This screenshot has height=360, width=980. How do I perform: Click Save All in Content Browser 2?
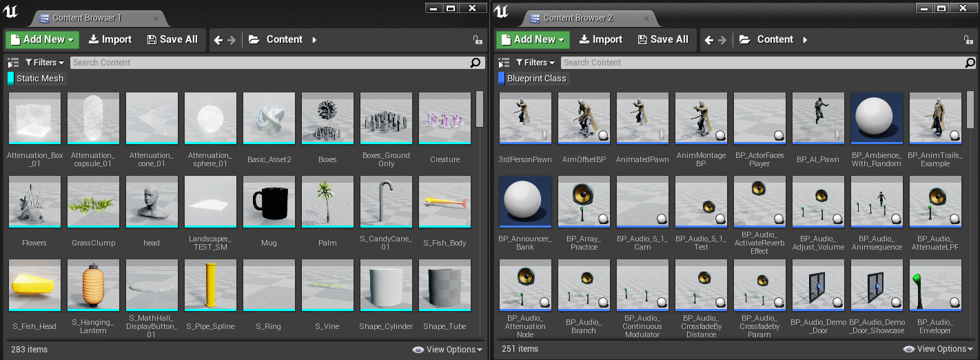click(663, 39)
